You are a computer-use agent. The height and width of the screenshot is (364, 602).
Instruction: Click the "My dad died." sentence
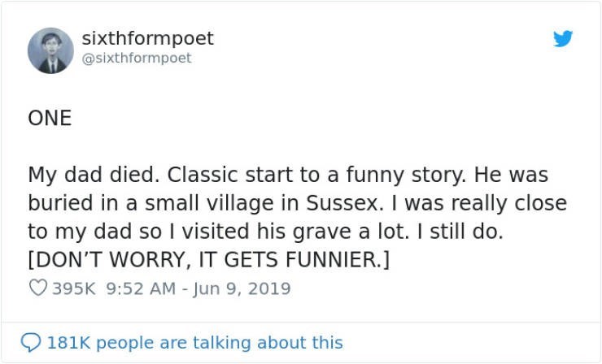(76, 175)
